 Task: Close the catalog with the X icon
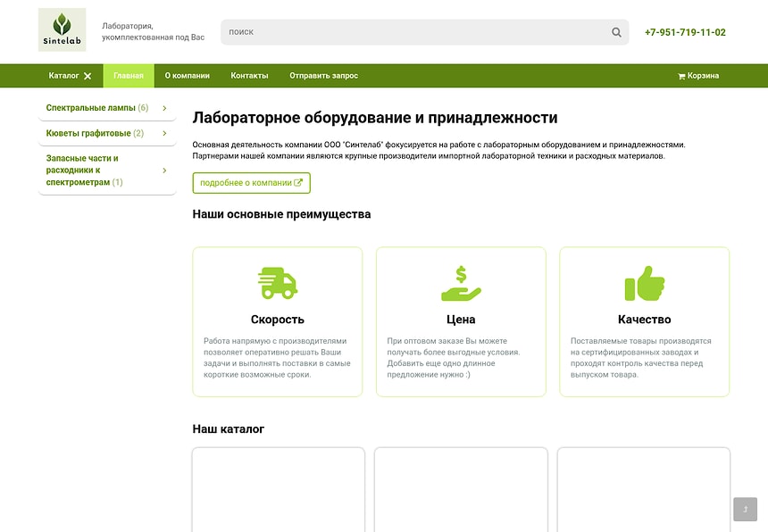point(88,76)
